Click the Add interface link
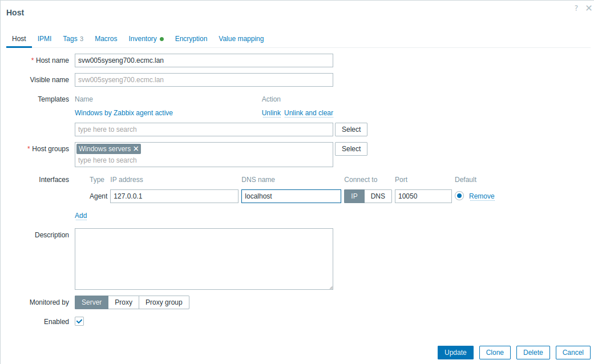This screenshot has width=594, height=364. click(x=81, y=216)
